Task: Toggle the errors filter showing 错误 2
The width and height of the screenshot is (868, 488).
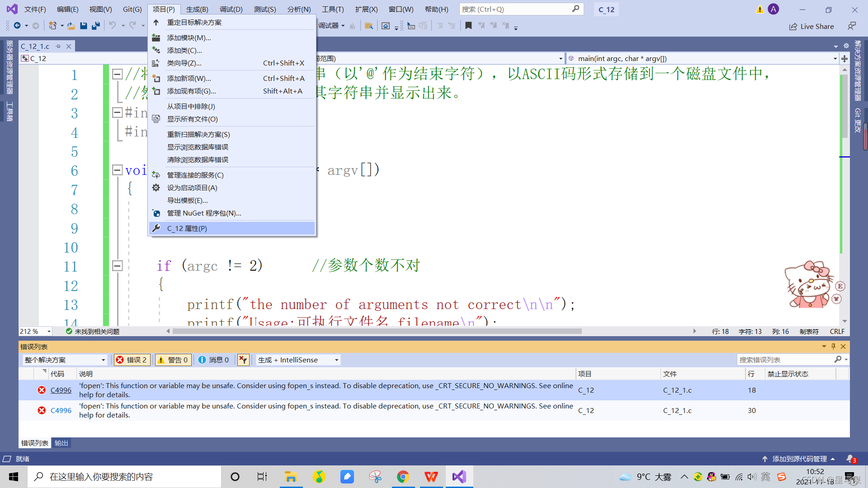Action: coord(132,360)
